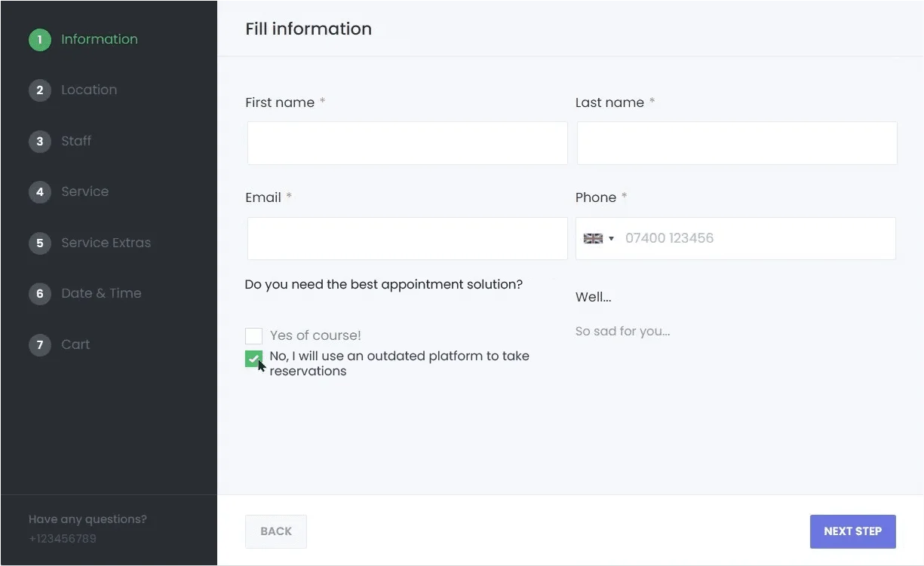
Task: Open the Location step label
Action: (89, 90)
